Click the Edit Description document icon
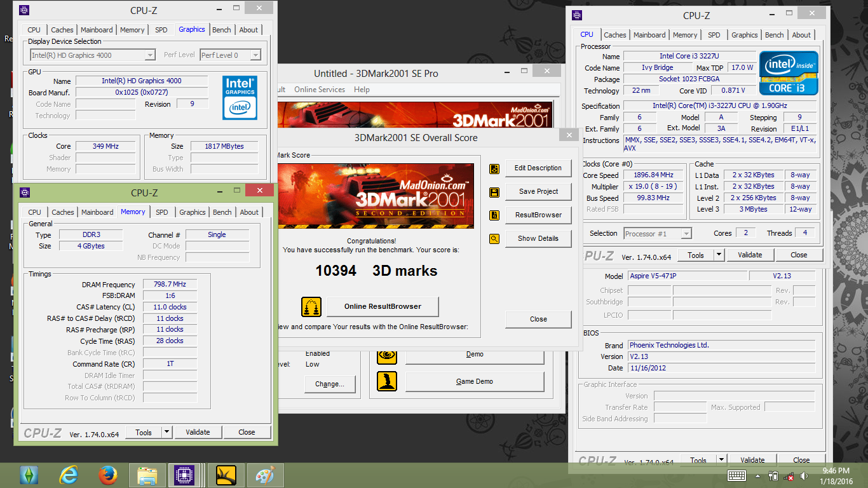Viewport: 868px width, 488px height. [494, 168]
